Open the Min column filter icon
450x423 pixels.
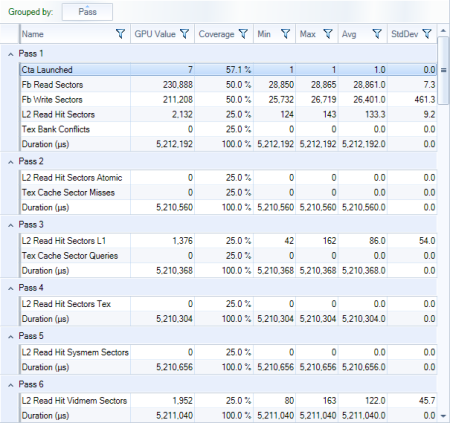coord(285,34)
